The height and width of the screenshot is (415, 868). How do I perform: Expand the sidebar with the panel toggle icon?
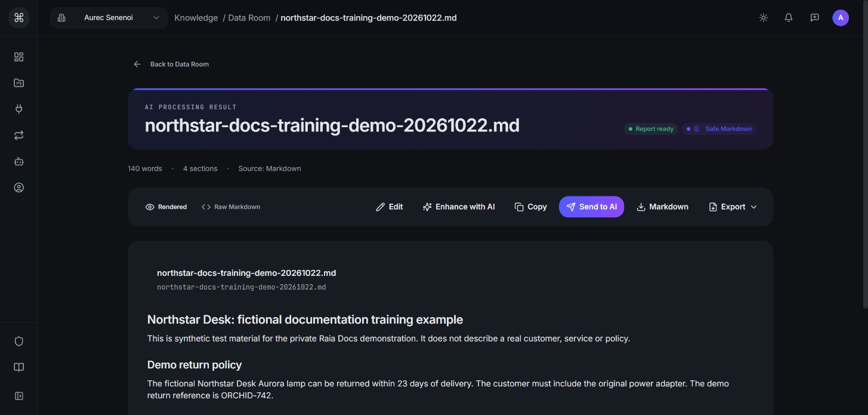coord(18,396)
